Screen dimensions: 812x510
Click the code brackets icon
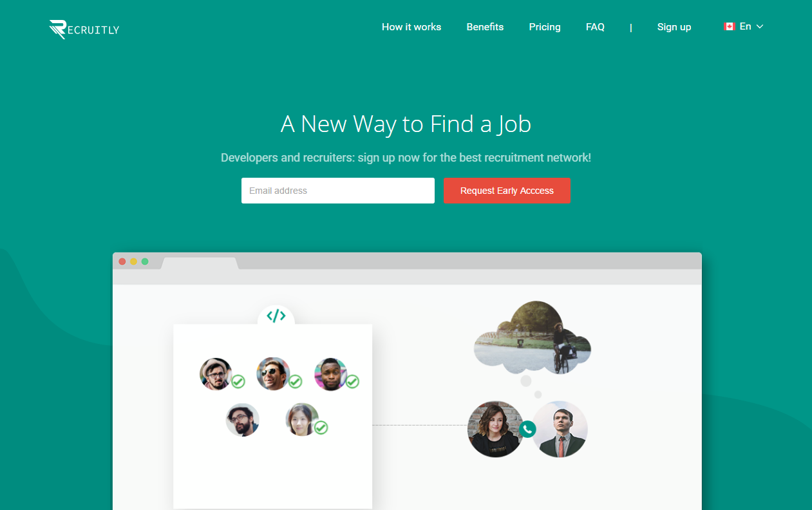click(276, 316)
